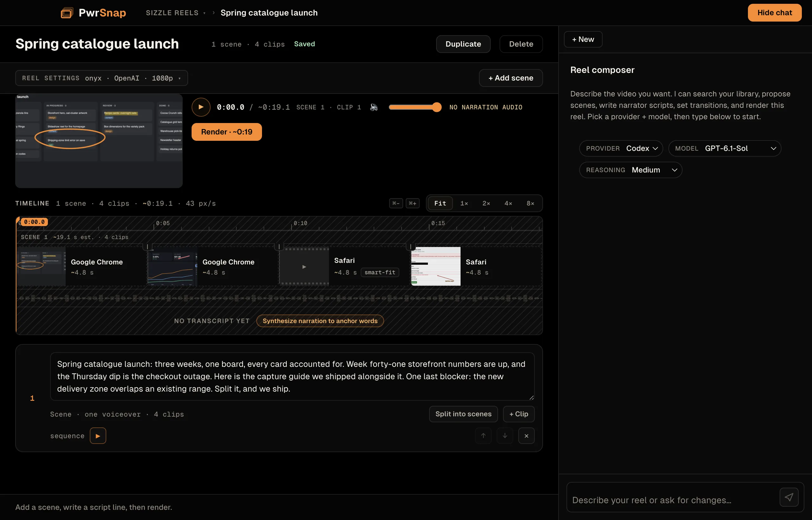Play the scene sequence
This screenshot has width=812, height=520.
click(98, 436)
